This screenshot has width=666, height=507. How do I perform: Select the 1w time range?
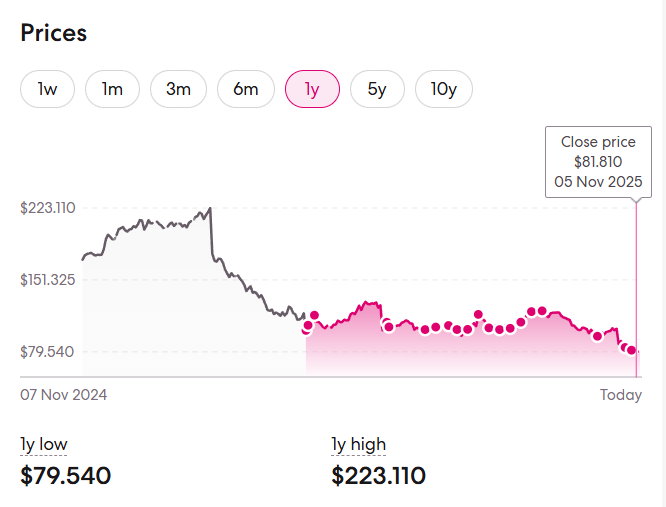pos(48,89)
